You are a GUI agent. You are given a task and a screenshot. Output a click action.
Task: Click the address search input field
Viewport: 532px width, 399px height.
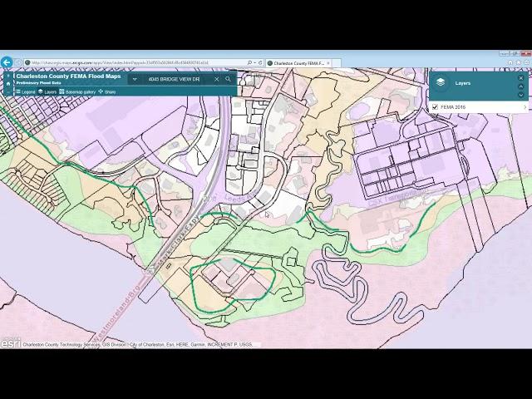coord(175,79)
